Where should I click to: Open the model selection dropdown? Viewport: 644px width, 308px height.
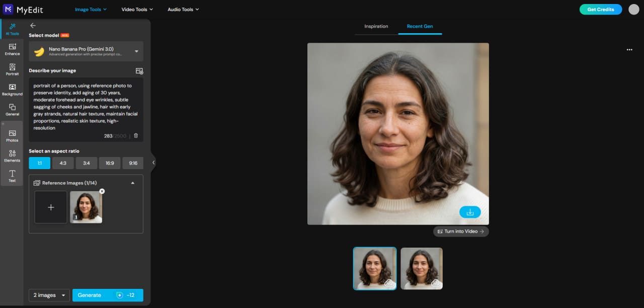coord(86,51)
